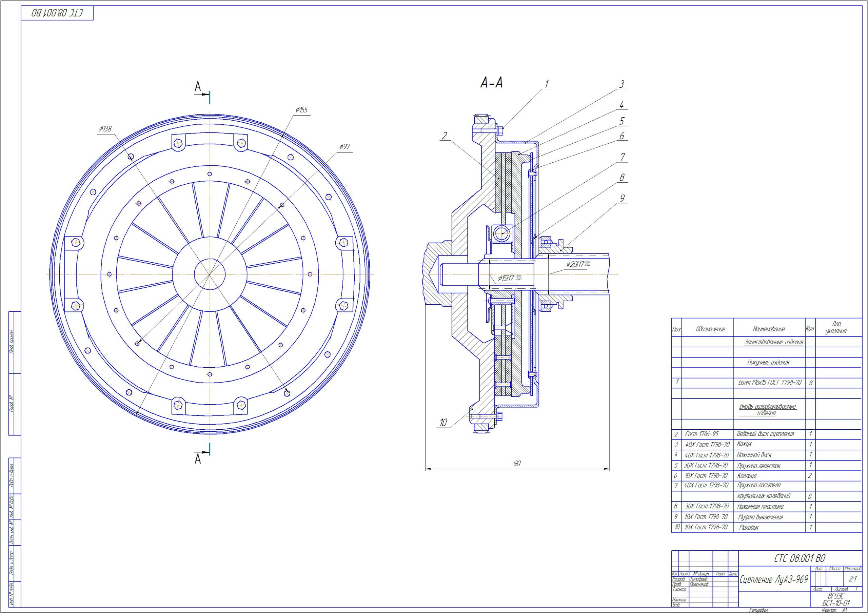Click the upside-down "СТС 08.001 ВО" corner stamp
868x613 pixels.
(57, 13)
